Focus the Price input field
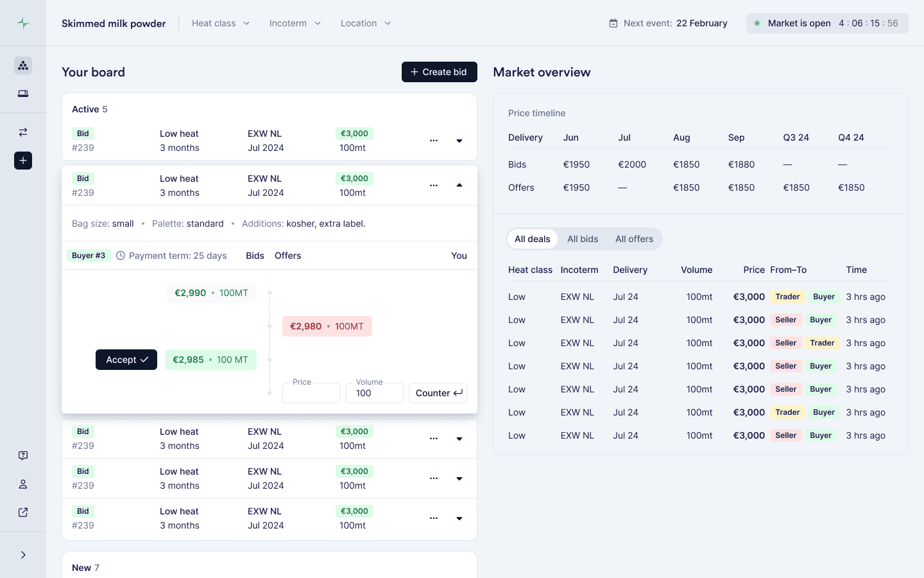The width and height of the screenshot is (924, 578). click(311, 393)
